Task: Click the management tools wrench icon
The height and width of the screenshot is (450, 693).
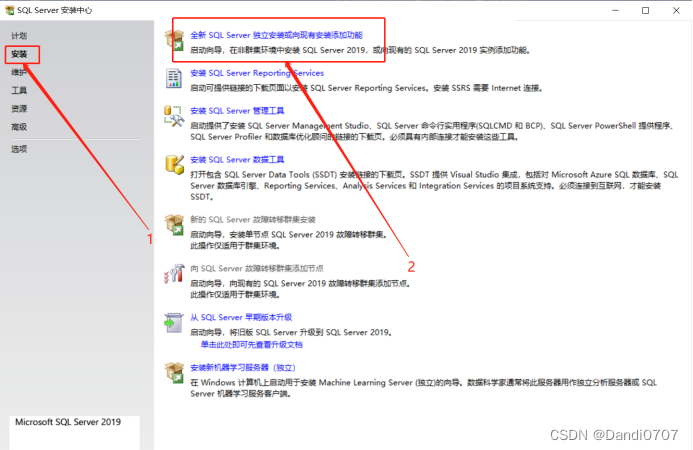Action: tap(174, 116)
